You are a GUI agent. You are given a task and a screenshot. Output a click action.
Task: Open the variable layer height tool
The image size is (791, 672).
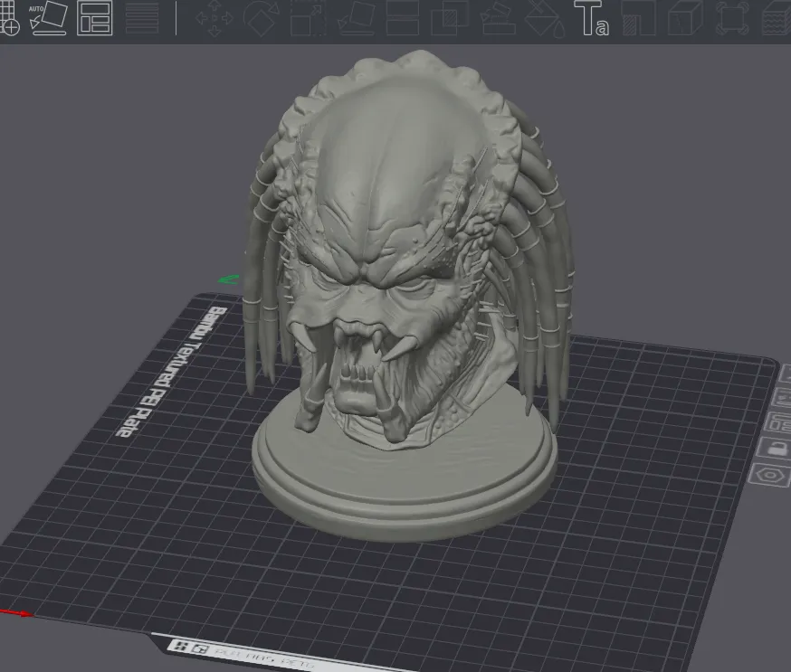pyautogui.click(x=142, y=18)
